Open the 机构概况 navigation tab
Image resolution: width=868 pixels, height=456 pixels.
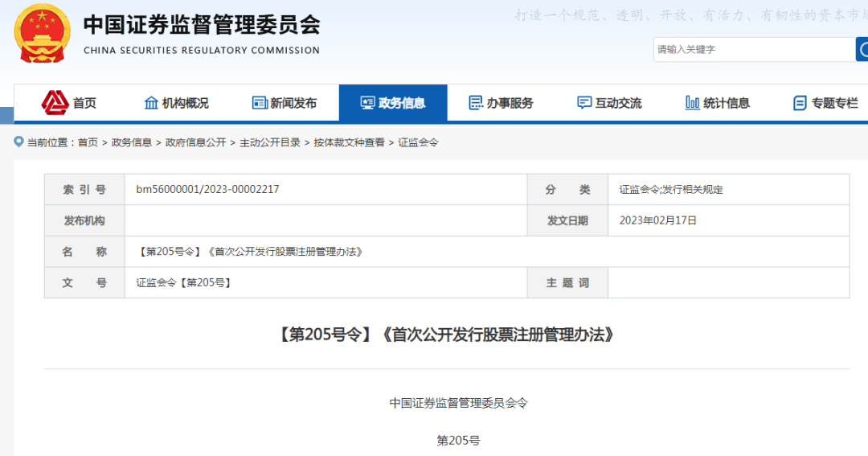click(177, 102)
